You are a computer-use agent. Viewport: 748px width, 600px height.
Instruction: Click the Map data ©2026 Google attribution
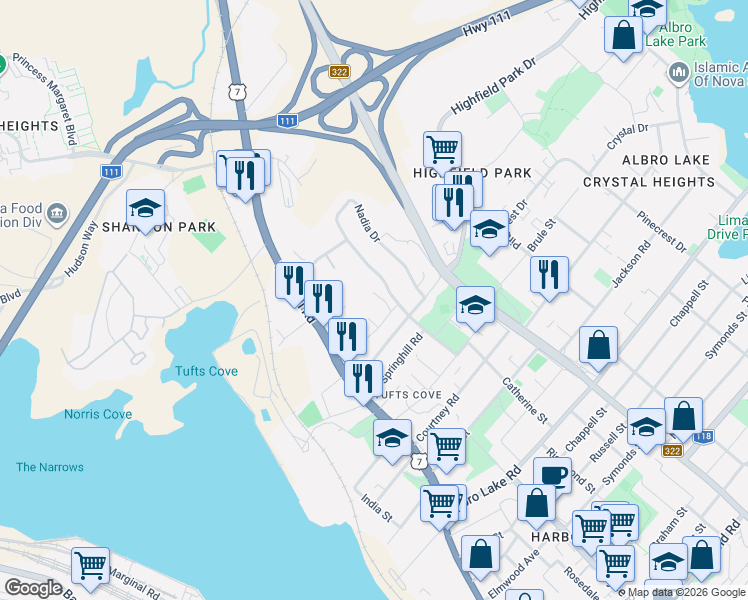pos(686,593)
